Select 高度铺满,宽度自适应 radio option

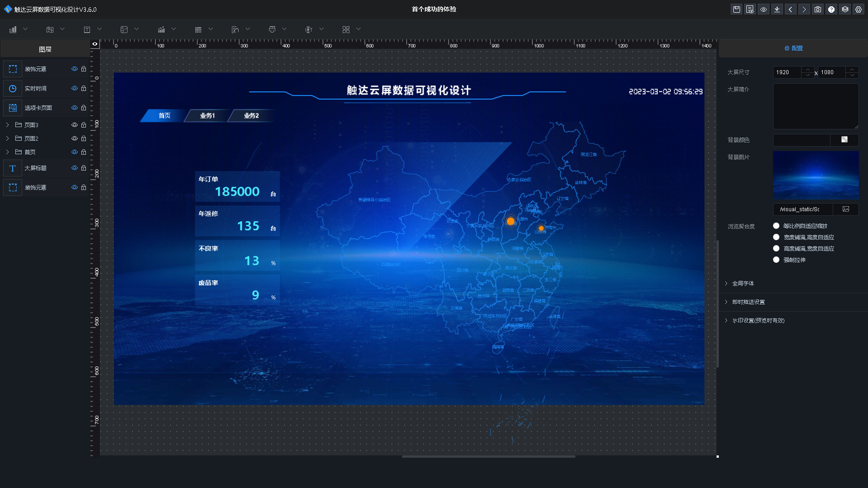point(776,248)
